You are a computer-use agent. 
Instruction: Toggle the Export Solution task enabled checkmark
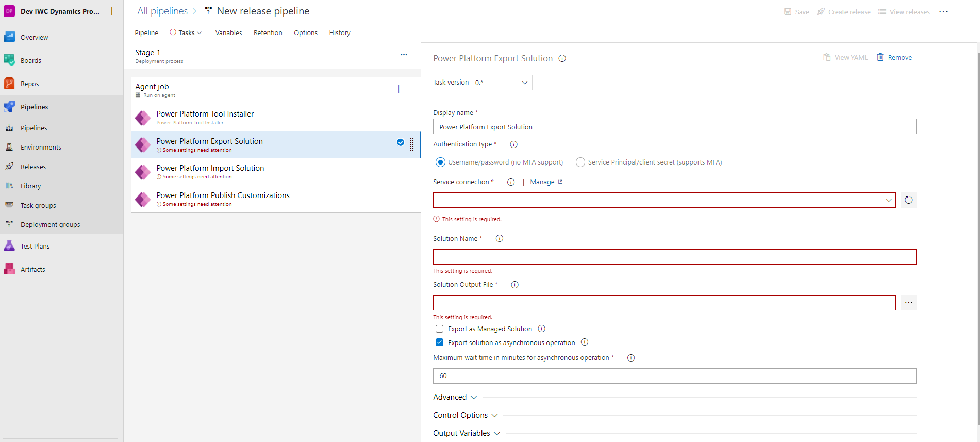(x=401, y=142)
